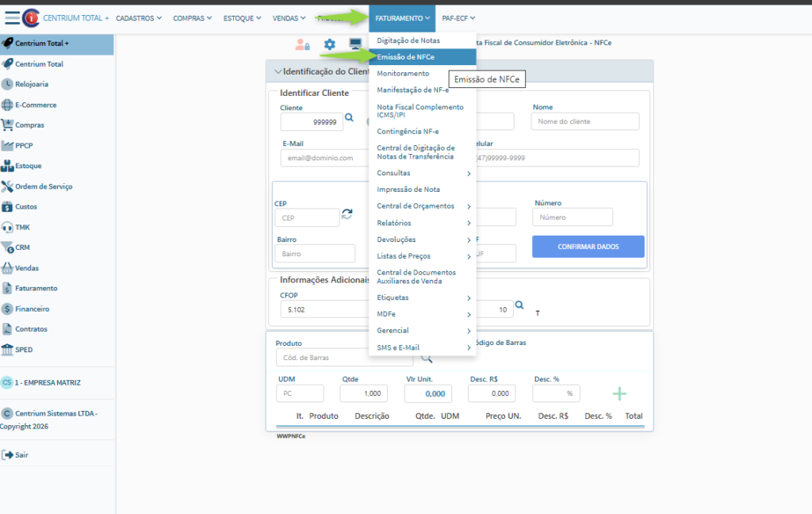Click the Centrium red logo icon
Screen dimensions: 812x514
tap(31, 18)
